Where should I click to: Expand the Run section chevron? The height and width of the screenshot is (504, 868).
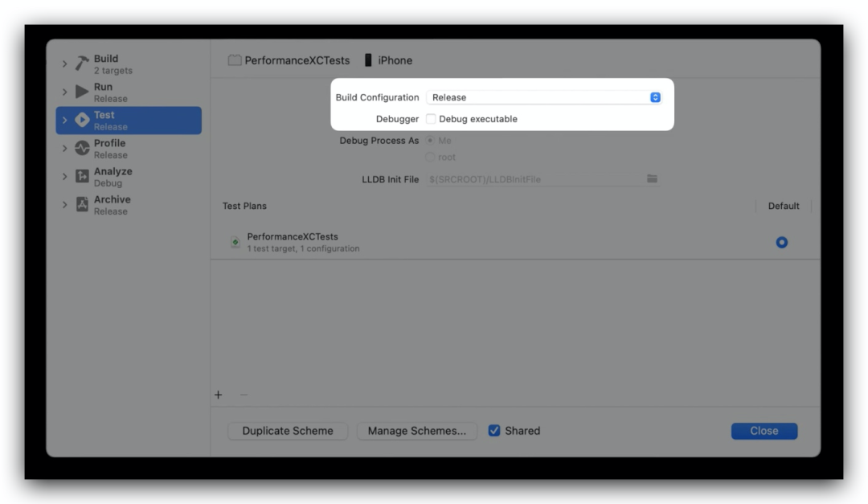65,92
